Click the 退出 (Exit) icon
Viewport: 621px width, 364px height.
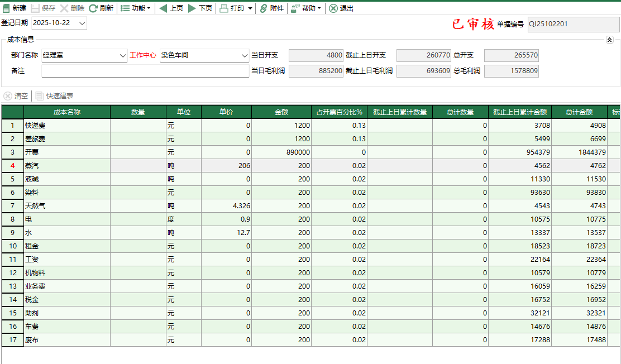(333, 8)
